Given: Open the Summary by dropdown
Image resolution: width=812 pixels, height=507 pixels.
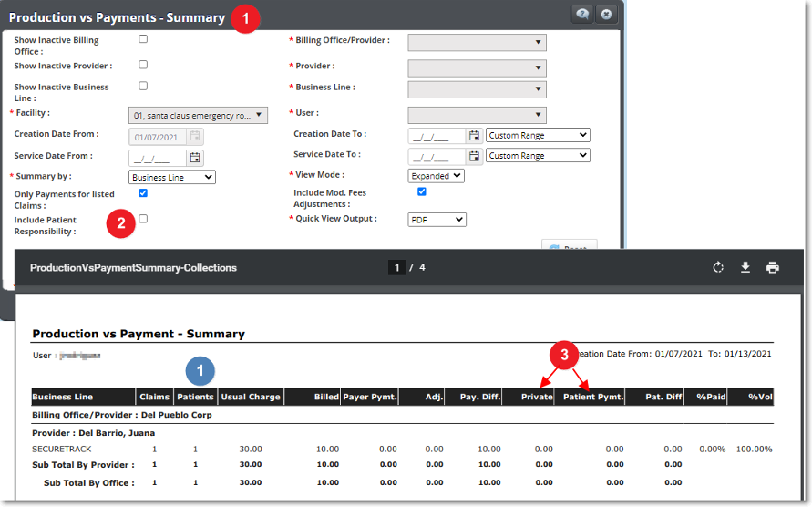Looking at the screenshot, I should [172, 177].
